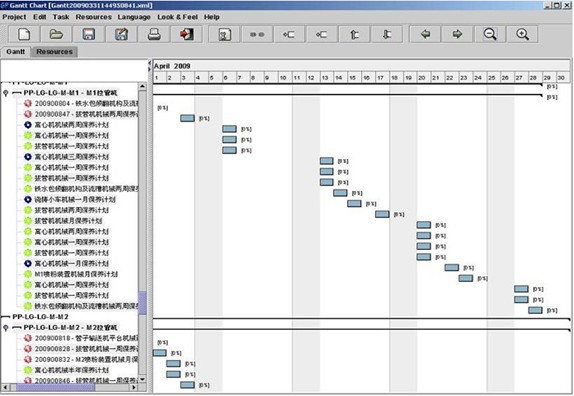The width and height of the screenshot is (574, 396).
Task: Click the printer icon in toolbar
Action: (154, 34)
